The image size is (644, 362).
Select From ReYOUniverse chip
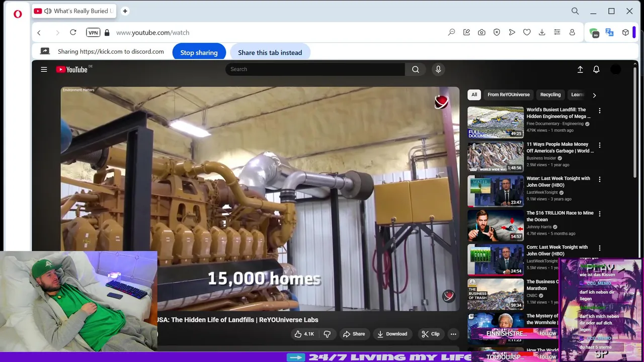point(509,95)
